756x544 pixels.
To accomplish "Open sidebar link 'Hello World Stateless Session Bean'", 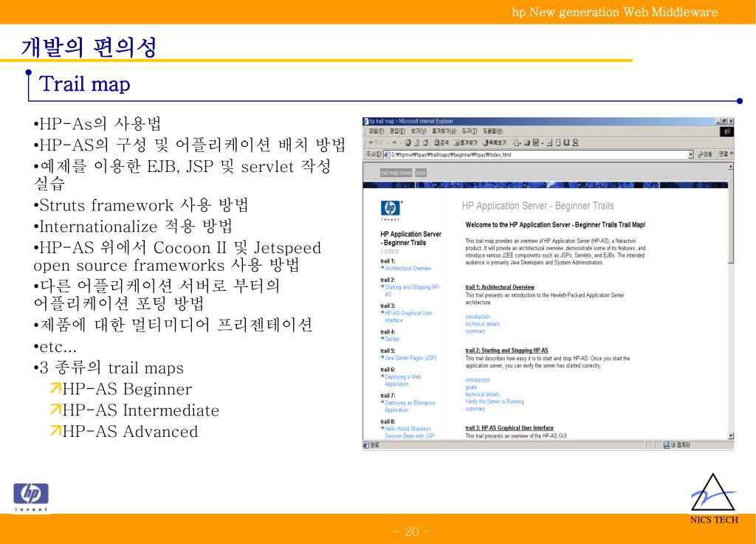I will (x=409, y=433).
